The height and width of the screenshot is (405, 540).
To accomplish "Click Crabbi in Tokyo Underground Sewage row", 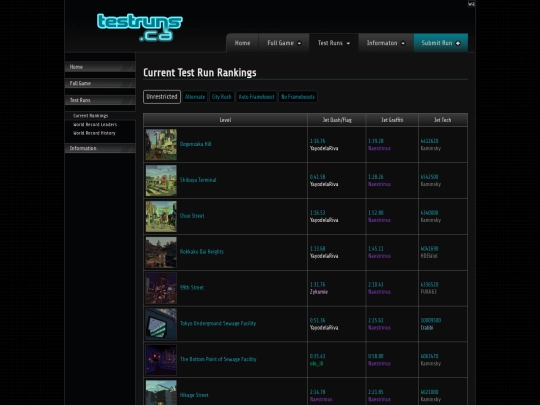I will [x=427, y=328].
